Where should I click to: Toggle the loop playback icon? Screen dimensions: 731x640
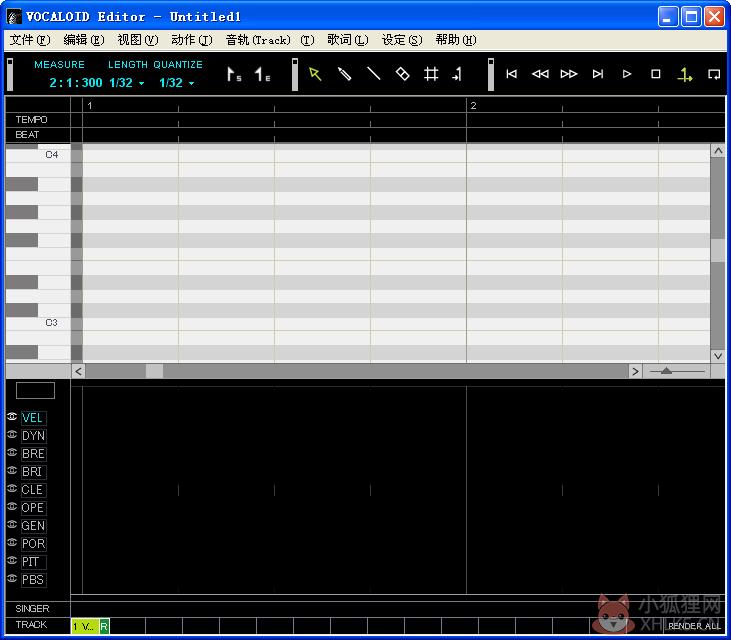[714, 75]
